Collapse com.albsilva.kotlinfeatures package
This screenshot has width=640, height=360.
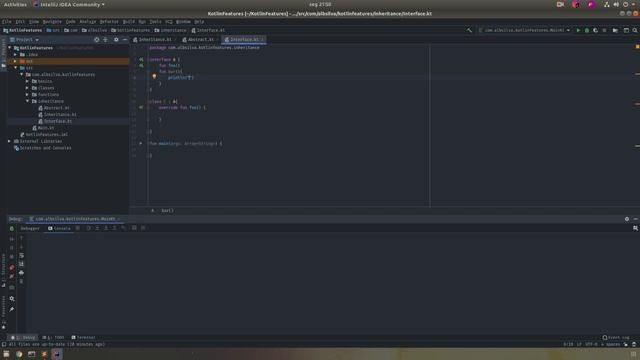coord(22,75)
